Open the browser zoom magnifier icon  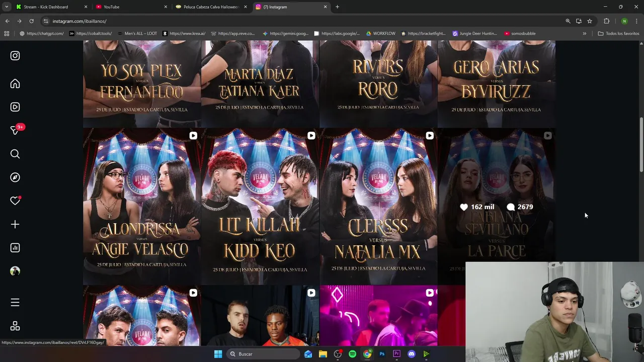[x=568, y=21]
